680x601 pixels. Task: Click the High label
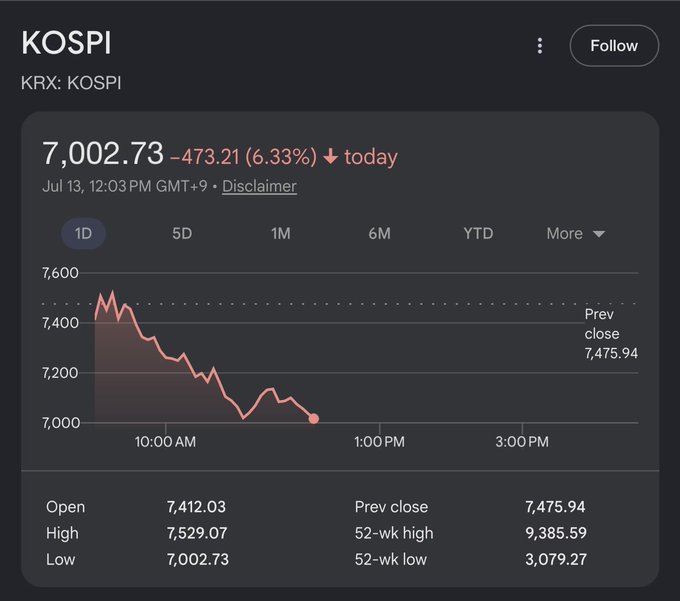(62, 533)
